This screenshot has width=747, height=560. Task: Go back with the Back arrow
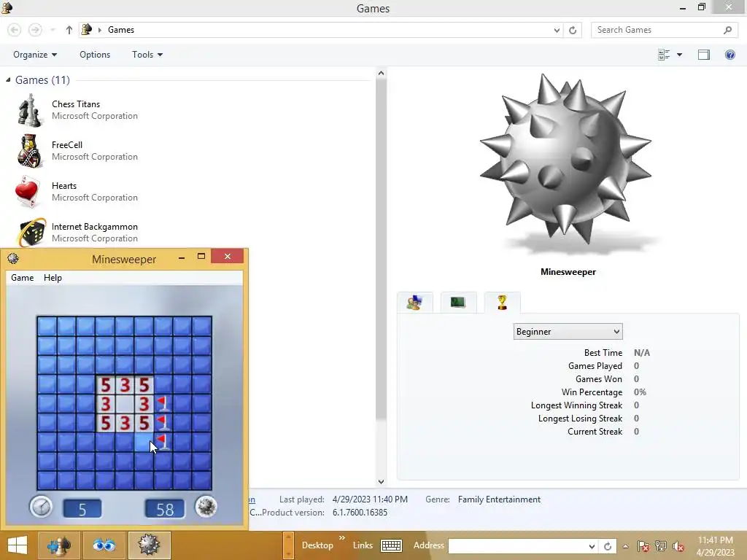pyautogui.click(x=15, y=30)
